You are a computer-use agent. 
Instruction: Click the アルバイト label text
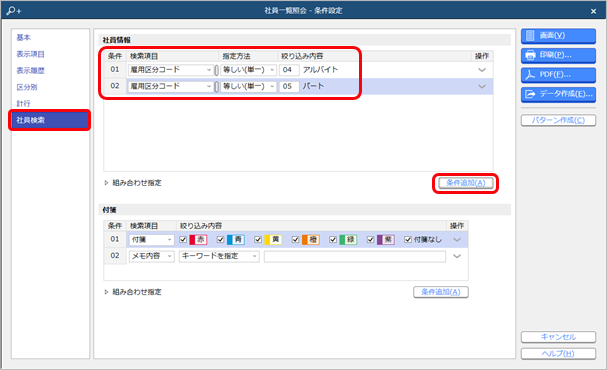tap(321, 70)
